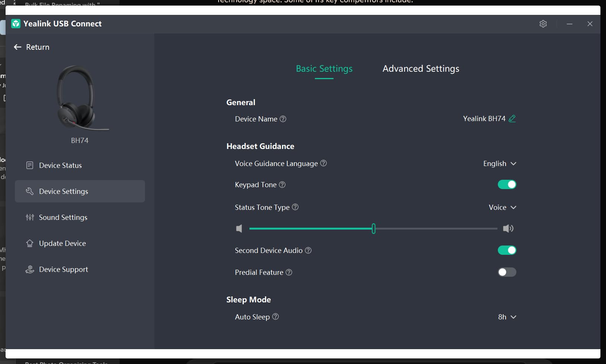This screenshot has width=606, height=364.
Task: Click the BH74 headset thumbnail image
Action: (x=82, y=98)
